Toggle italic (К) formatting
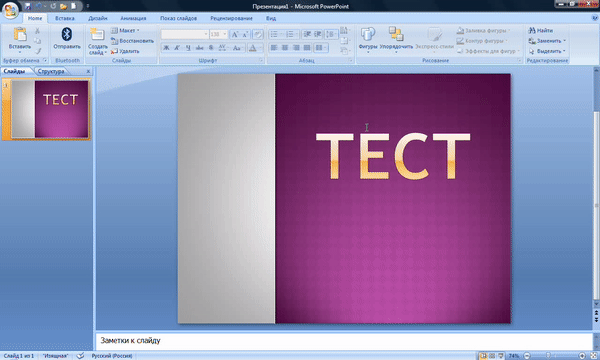Image resolution: width=600 pixels, height=360 pixels. pyautogui.click(x=177, y=48)
